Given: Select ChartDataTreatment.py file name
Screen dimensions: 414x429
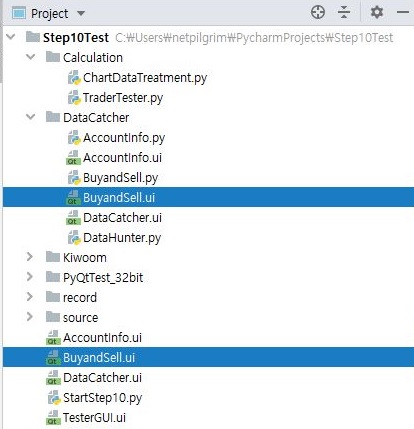Looking at the screenshot, I should click(145, 78).
